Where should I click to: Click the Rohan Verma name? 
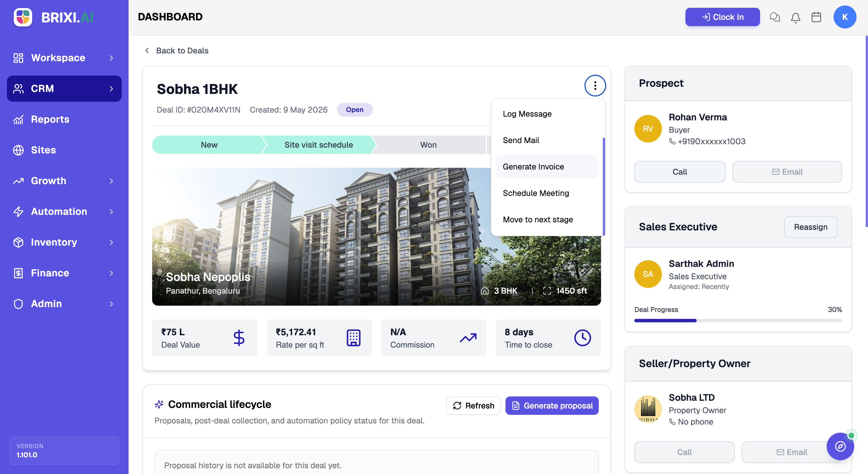(697, 117)
